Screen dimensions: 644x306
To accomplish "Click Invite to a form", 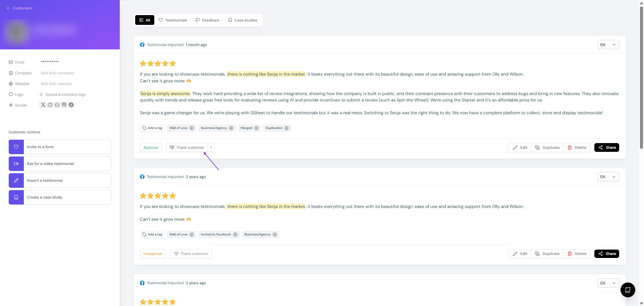I will coord(60,147).
